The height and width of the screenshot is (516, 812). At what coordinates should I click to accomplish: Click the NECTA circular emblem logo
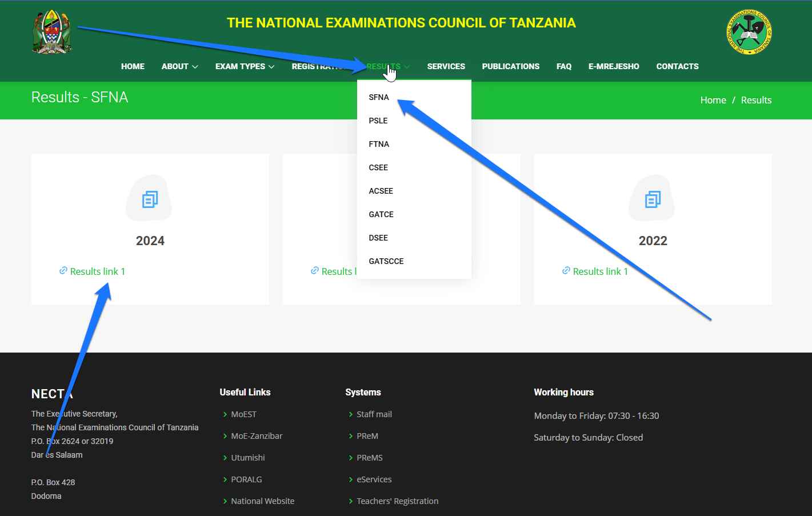point(749,32)
